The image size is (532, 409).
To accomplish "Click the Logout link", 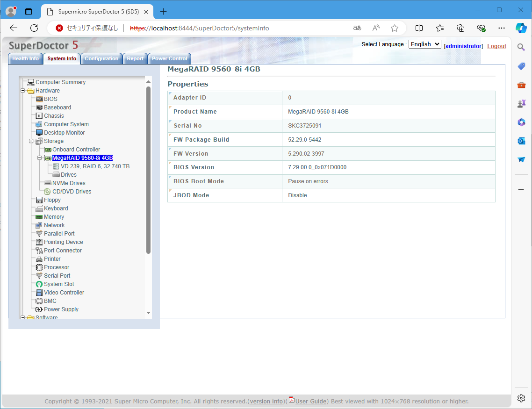I will coord(497,46).
